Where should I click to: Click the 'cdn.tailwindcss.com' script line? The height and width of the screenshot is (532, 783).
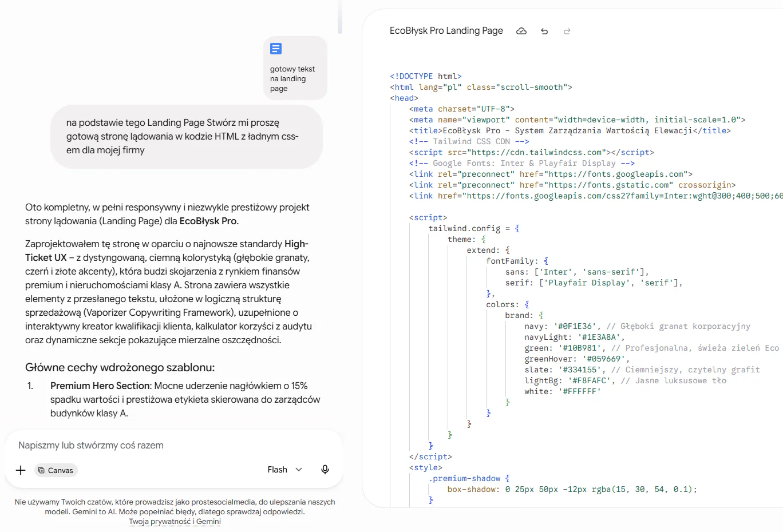[x=532, y=152]
